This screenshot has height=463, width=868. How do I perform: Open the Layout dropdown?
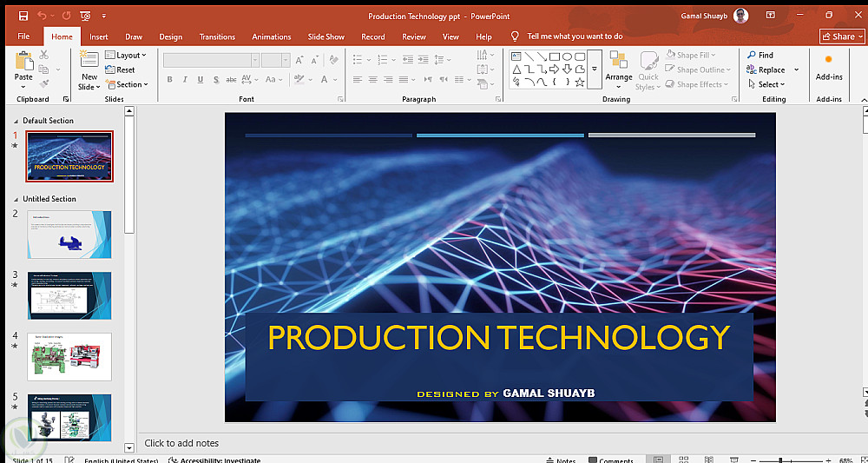point(126,55)
